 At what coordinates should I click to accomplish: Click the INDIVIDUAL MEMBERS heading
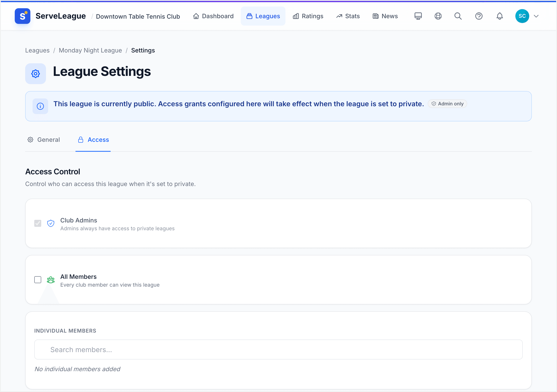pyautogui.click(x=65, y=331)
